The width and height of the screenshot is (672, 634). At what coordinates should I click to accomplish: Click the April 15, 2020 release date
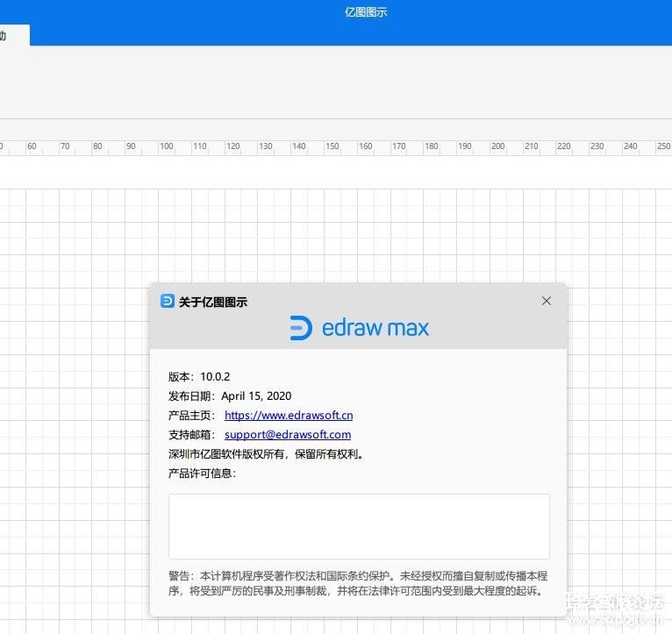(255, 395)
